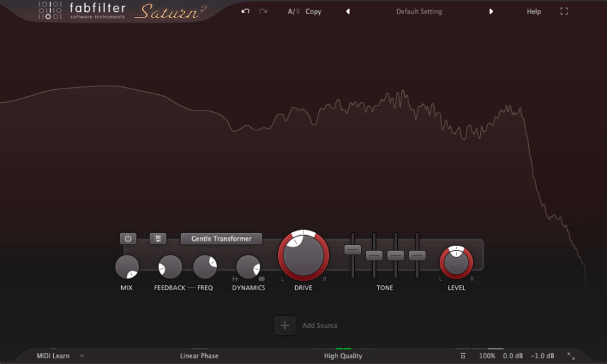
Task: Click the first TONE slider handle
Action: coord(352,249)
